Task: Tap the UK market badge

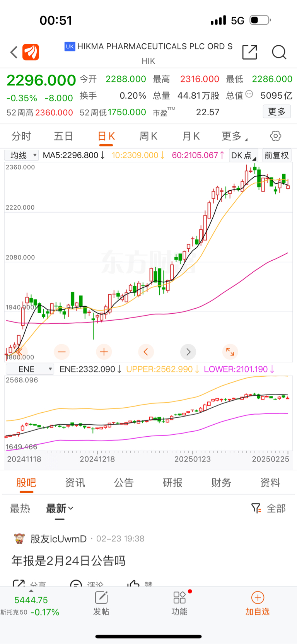Action: 70,46
